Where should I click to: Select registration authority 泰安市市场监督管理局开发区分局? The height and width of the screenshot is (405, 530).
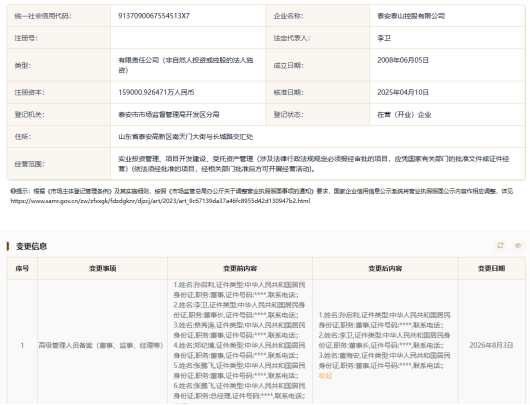click(x=169, y=115)
